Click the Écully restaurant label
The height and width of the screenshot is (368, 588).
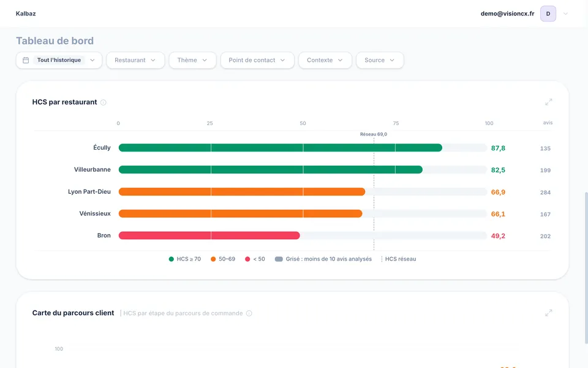click(x=102, y=148)
